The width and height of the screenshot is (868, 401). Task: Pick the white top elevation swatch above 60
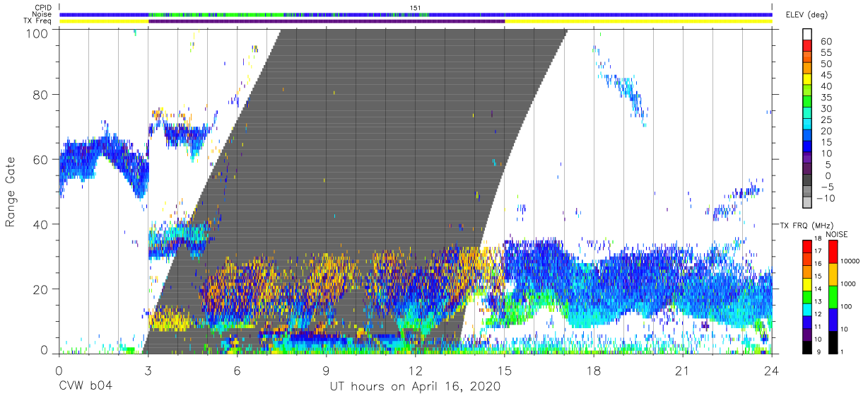(808, 35)
